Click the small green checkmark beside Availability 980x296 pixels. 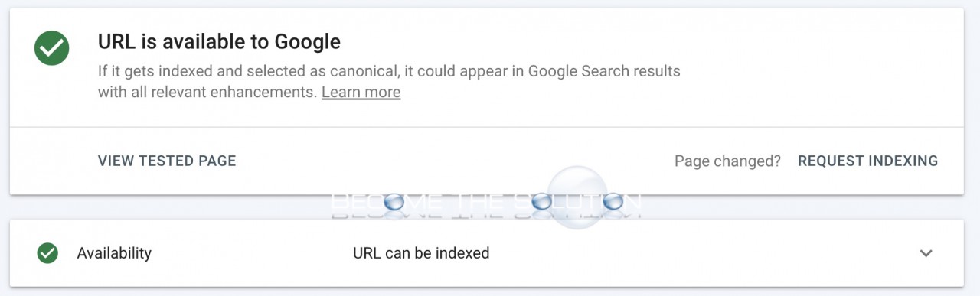click(47, 253)
